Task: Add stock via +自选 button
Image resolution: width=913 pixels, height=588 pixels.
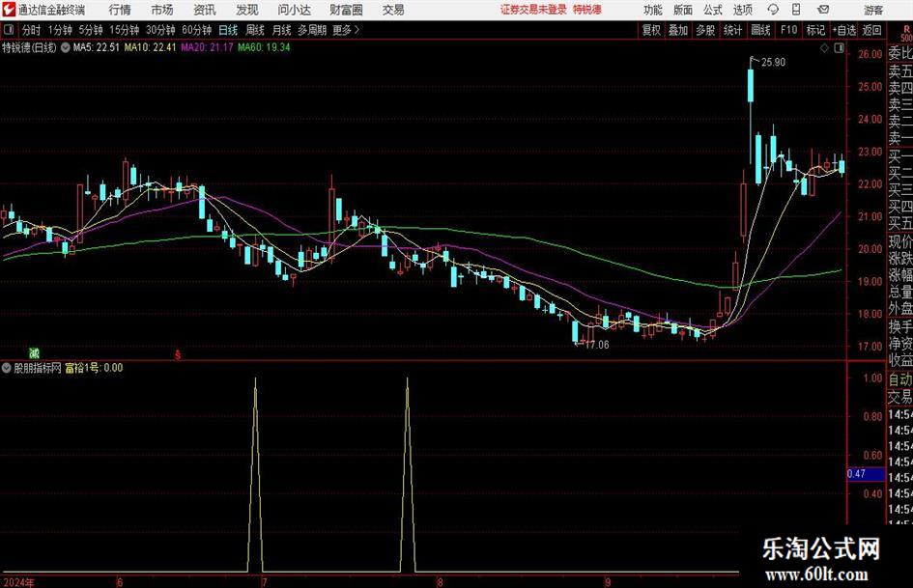Action: click(843, 30)
